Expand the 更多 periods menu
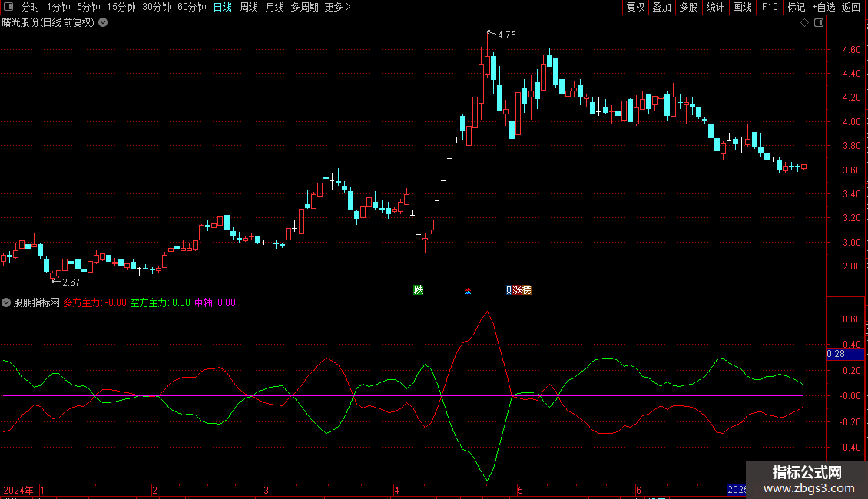 [x=337, y=7]
